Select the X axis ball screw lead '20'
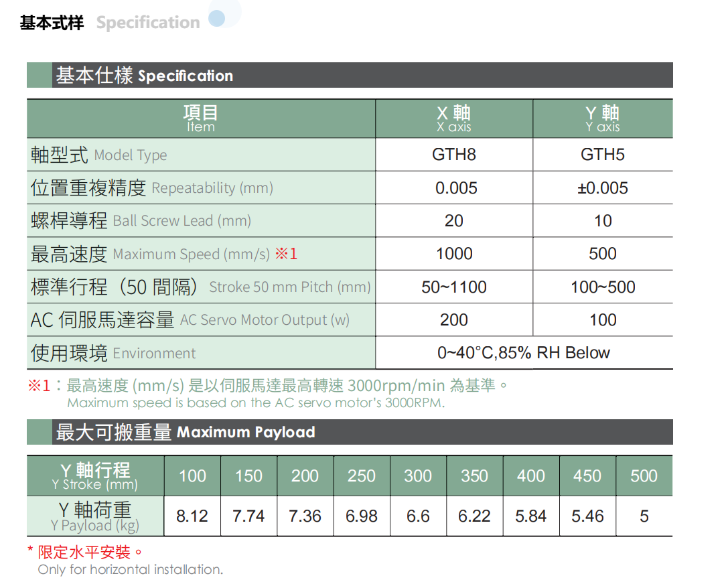The image size is (724, 588). point(454,220)
